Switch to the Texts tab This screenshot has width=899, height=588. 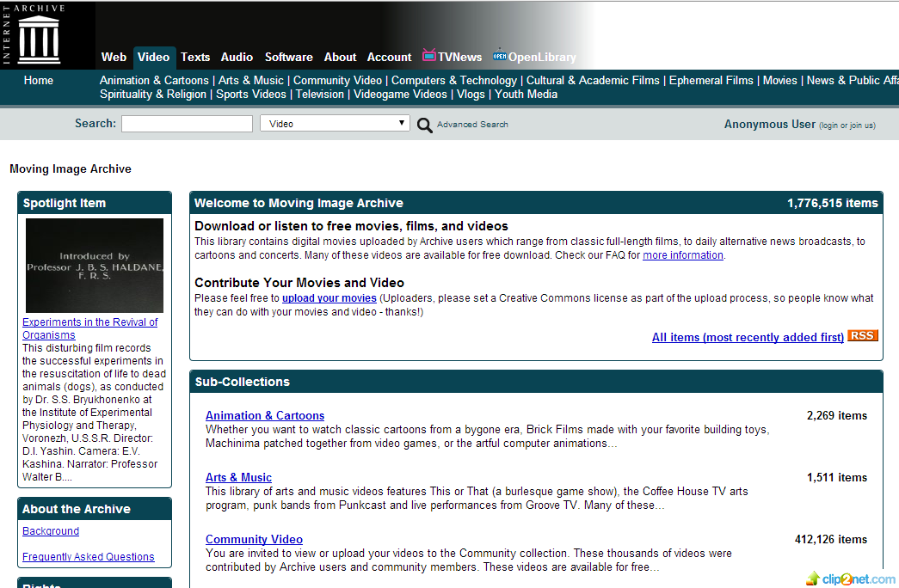195,57
